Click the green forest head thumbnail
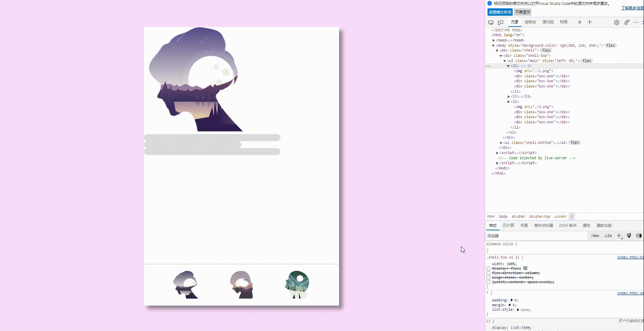Viewport: 644px width, 331px height. 297,285
